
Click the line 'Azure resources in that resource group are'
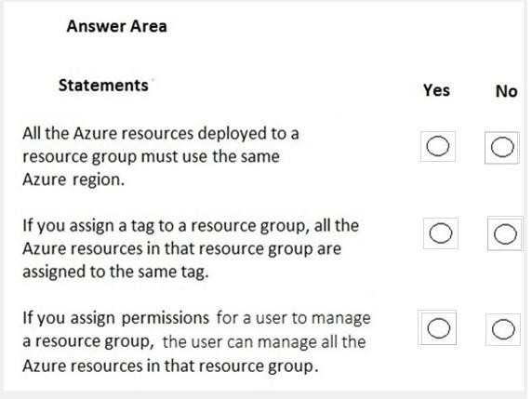pyautogui.click(x=182, y=248)
